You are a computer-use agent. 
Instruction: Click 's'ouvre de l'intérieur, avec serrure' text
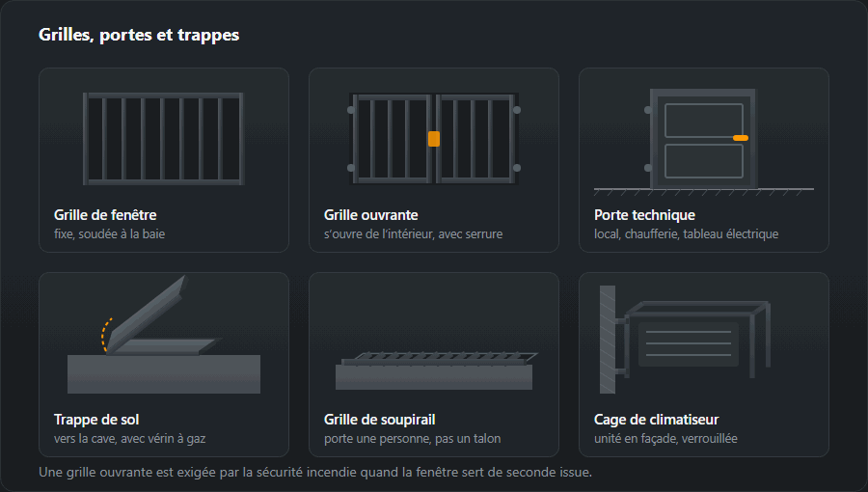click(x=413, y=234)
